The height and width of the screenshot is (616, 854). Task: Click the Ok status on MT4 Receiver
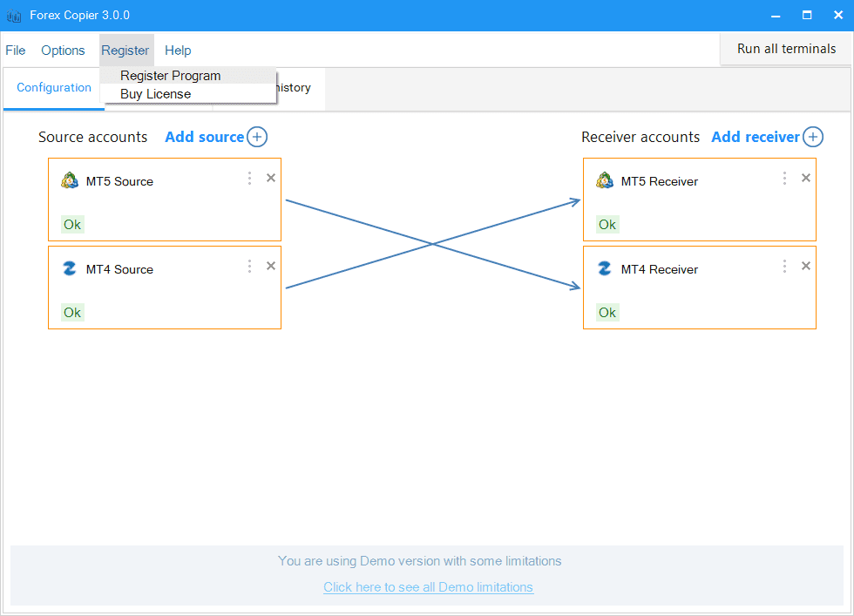point(607,313)
